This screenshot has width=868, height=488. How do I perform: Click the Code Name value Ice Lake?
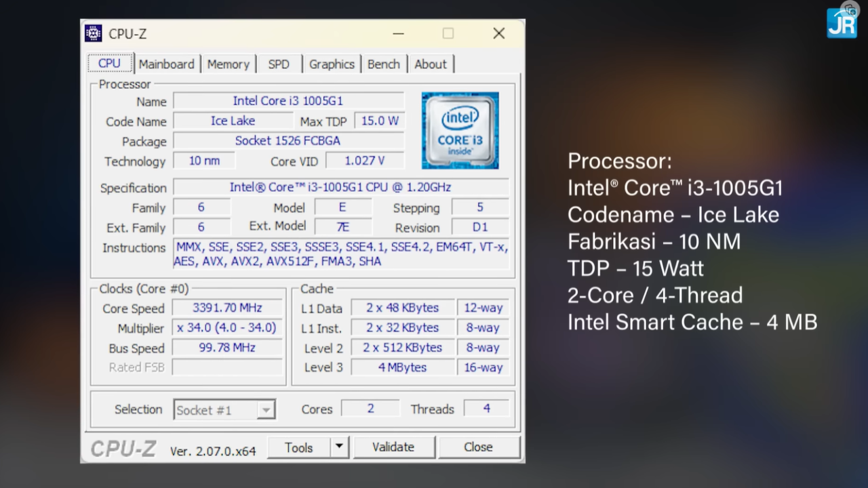click(233, 121)
